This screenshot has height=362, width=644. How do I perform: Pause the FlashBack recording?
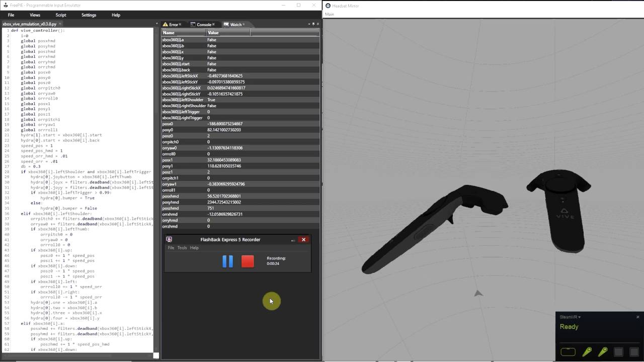tap(228, 261)
